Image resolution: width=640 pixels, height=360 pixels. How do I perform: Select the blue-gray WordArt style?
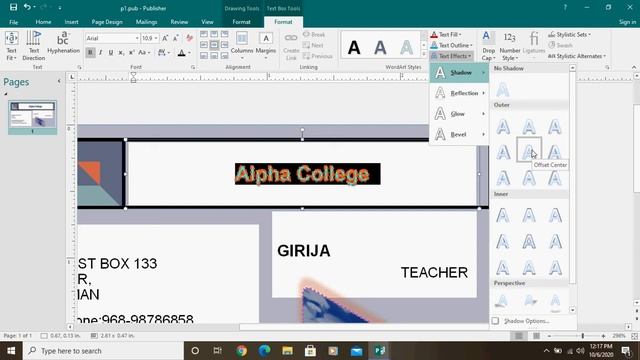click(380, 48)
